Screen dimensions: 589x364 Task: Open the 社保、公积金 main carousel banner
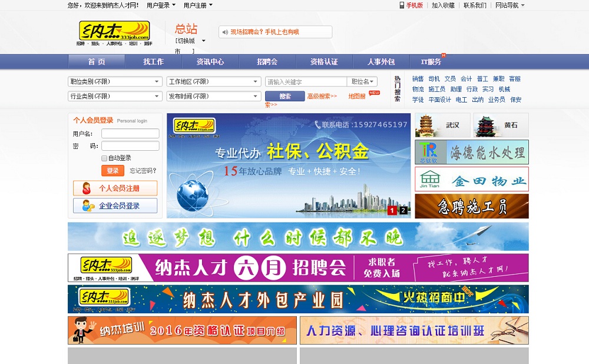(x=289, y=166)
